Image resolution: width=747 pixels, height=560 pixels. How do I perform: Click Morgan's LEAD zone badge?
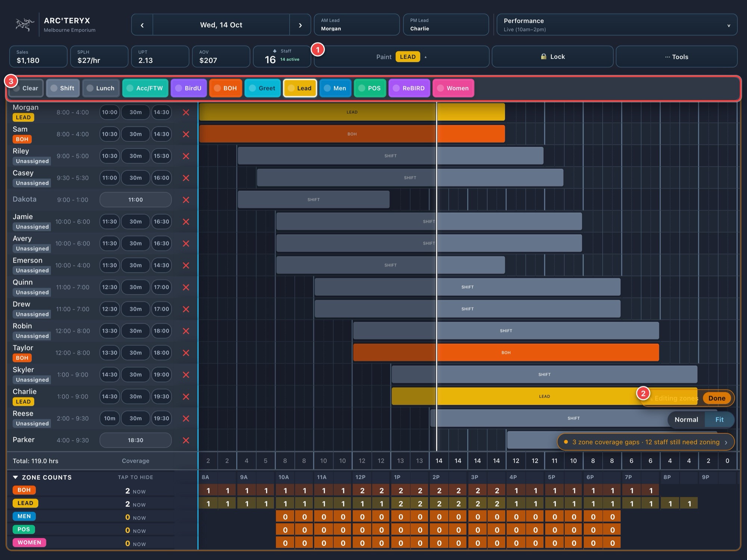click(x=23, y=117)
